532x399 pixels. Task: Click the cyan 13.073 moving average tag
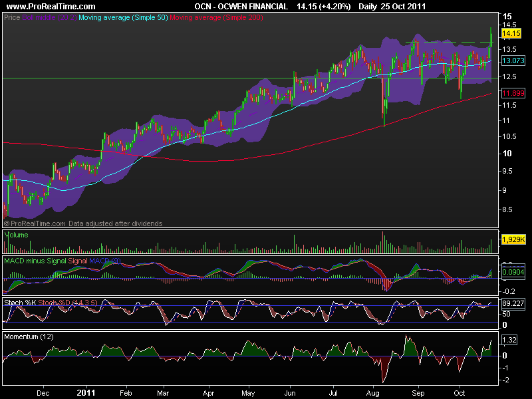pos(513,61)
